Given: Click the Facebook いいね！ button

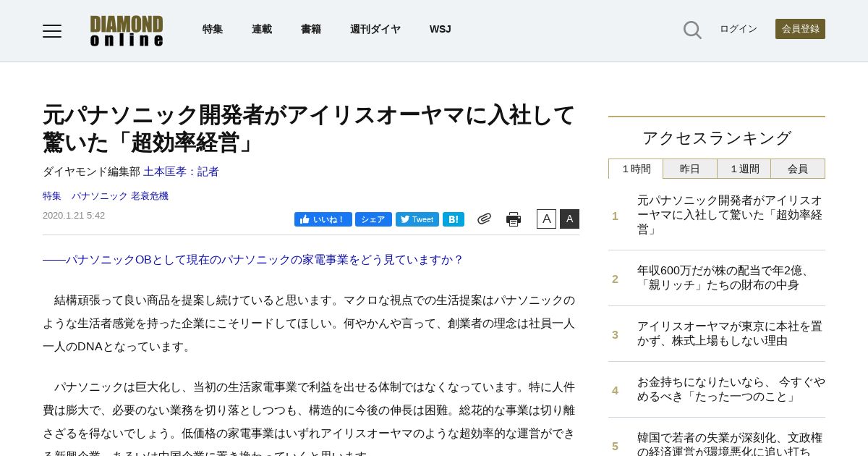Looking at the screenshot, I should (323, 219).
